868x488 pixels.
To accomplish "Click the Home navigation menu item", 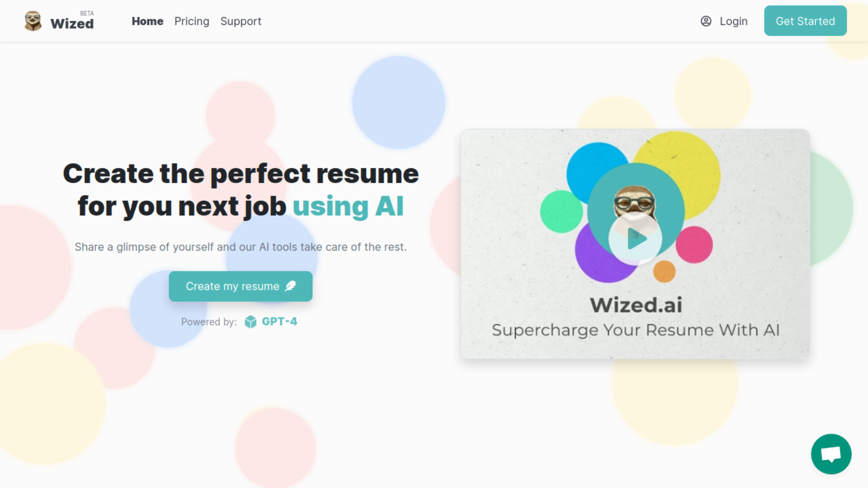I will [147, 21].
